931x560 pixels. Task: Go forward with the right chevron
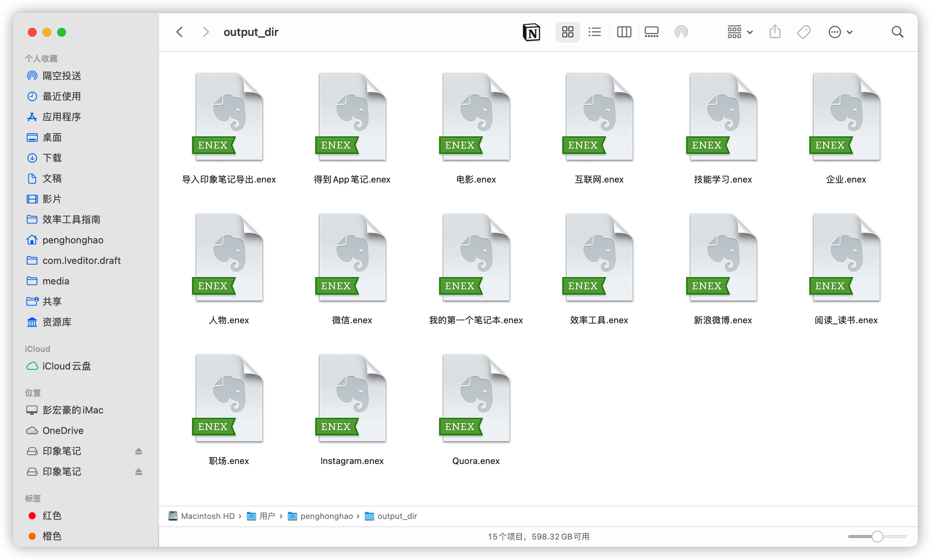coord(206,32)
